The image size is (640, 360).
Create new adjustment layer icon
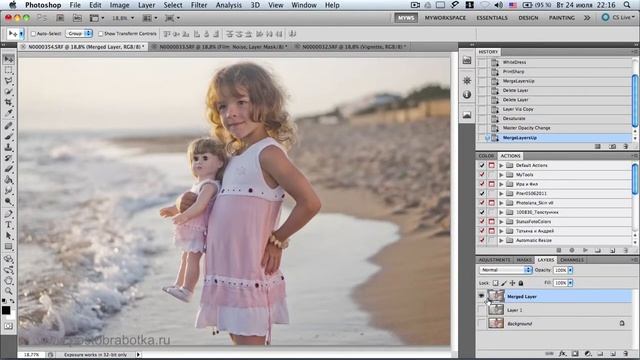(x=588, y=353)
